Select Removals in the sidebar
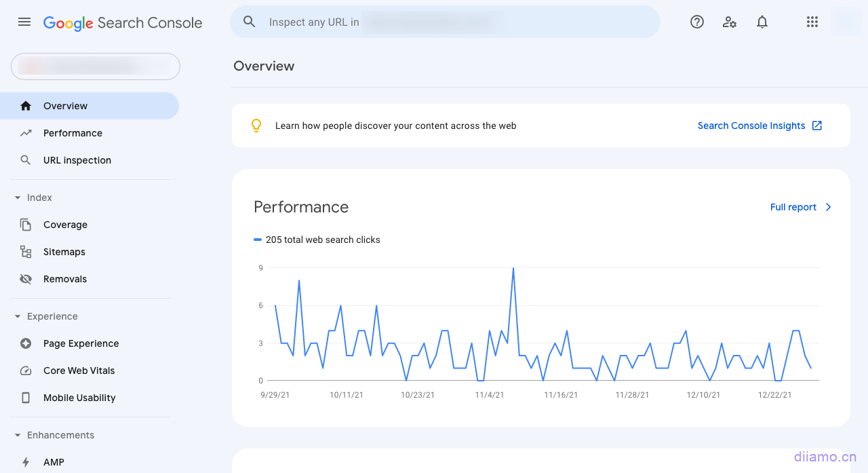The image size is (868, 473). tap(65, 279)
